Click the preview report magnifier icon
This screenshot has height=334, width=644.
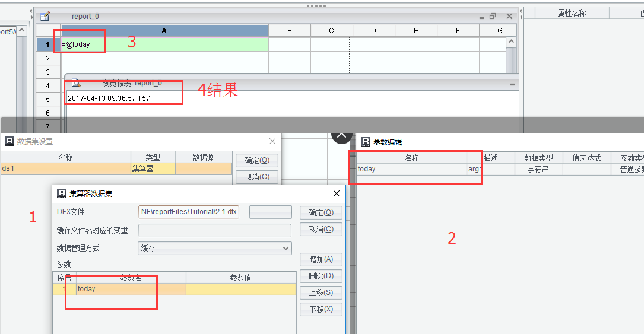click(x=77, y=83)
